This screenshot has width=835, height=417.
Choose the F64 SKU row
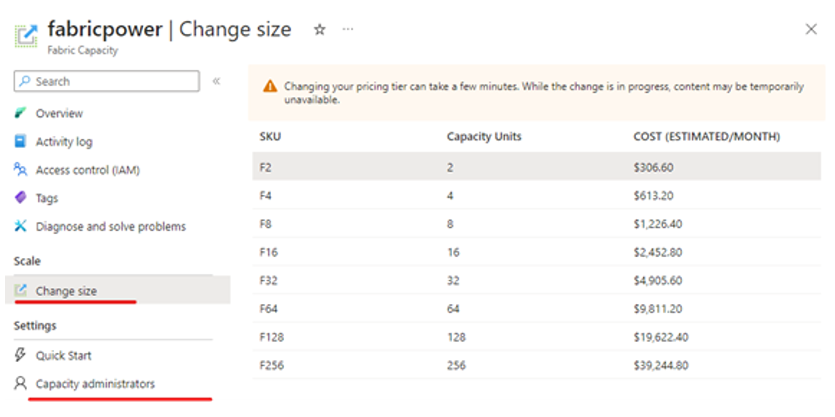[x=536, y=309]
